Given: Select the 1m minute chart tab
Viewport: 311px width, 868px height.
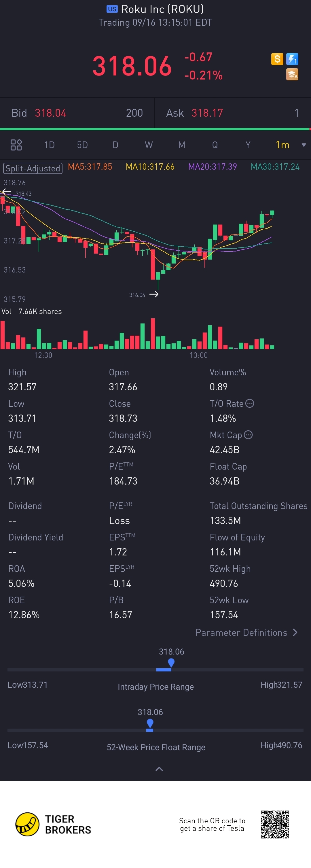Looking at the screenshot, I should (x=282, y=145).
